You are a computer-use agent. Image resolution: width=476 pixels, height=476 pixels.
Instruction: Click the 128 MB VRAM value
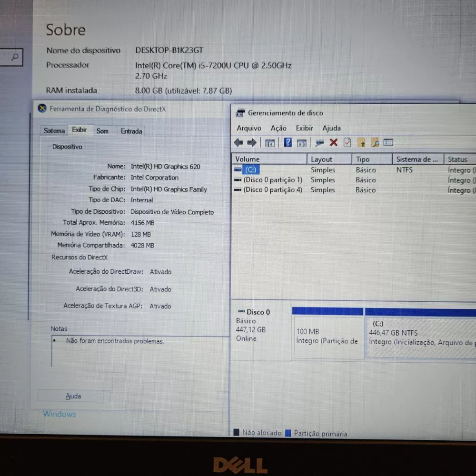click(141, 234)
